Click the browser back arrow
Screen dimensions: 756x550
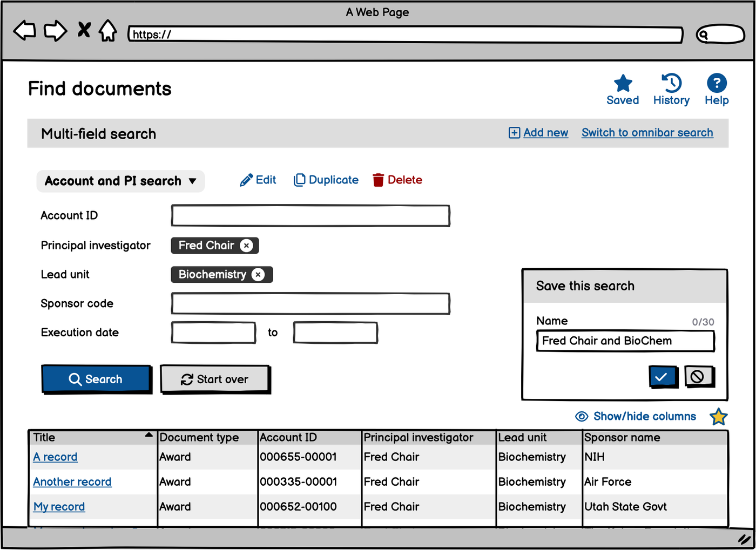pos(25,31)
